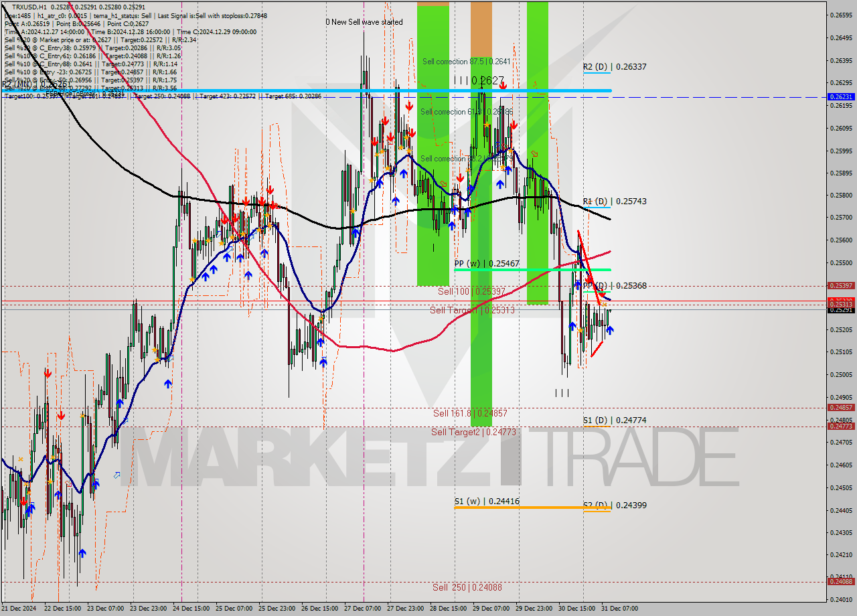
Task: Click the '31 Dec 07:00' time axis label
Action: [x=620, y=609]
